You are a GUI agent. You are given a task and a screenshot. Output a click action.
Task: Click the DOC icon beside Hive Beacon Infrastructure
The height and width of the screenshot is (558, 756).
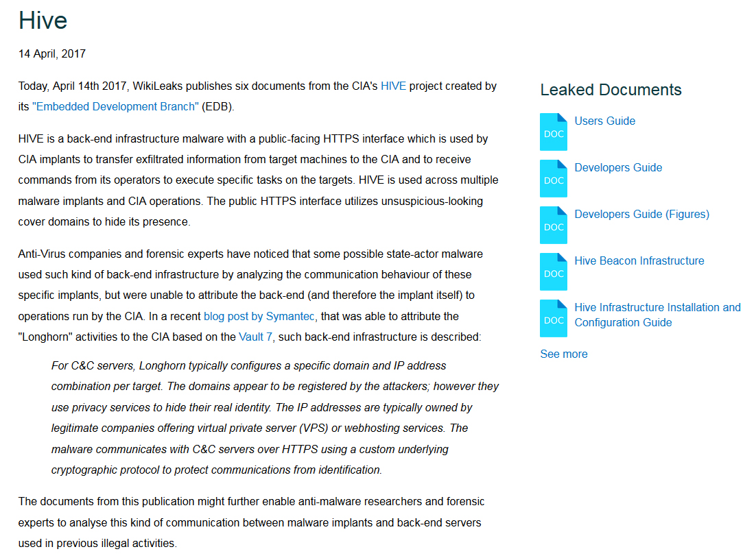coord(554,271)
